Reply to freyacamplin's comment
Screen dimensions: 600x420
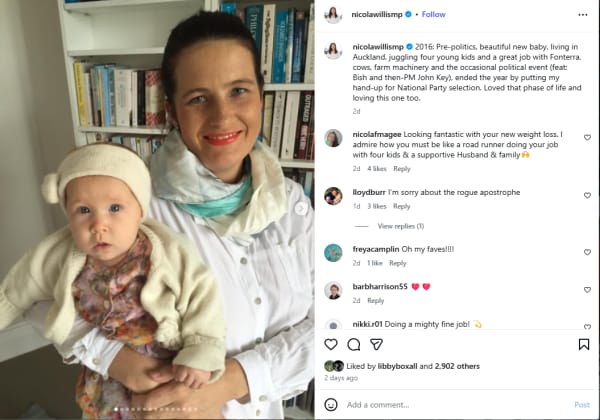(x=398, y=263)
